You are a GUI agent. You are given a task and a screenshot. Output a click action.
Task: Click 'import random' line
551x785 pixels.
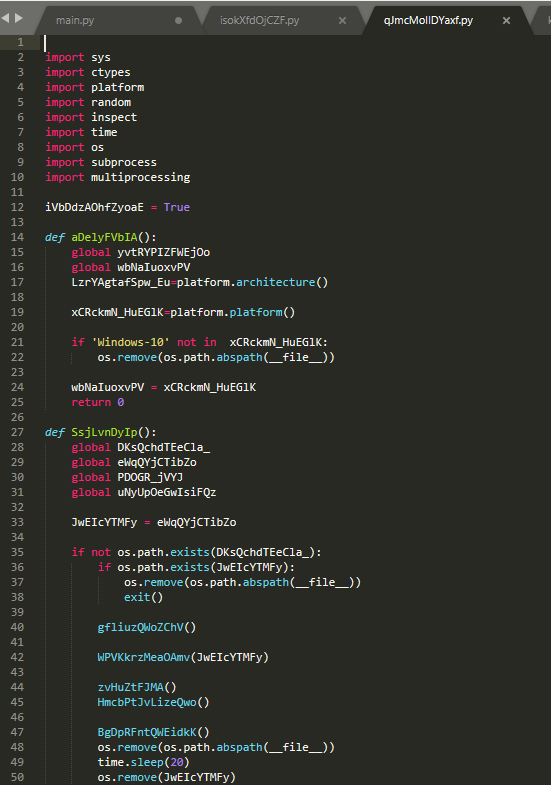pyautogui.click(x=88, y=102)
